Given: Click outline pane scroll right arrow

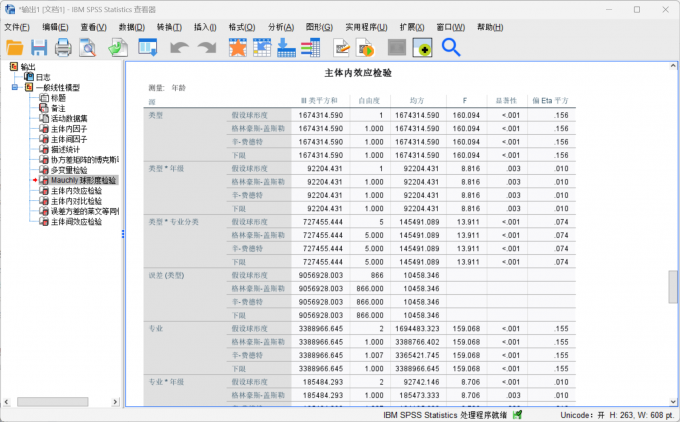Looking at the screenshot, I should tap(115, 402).
